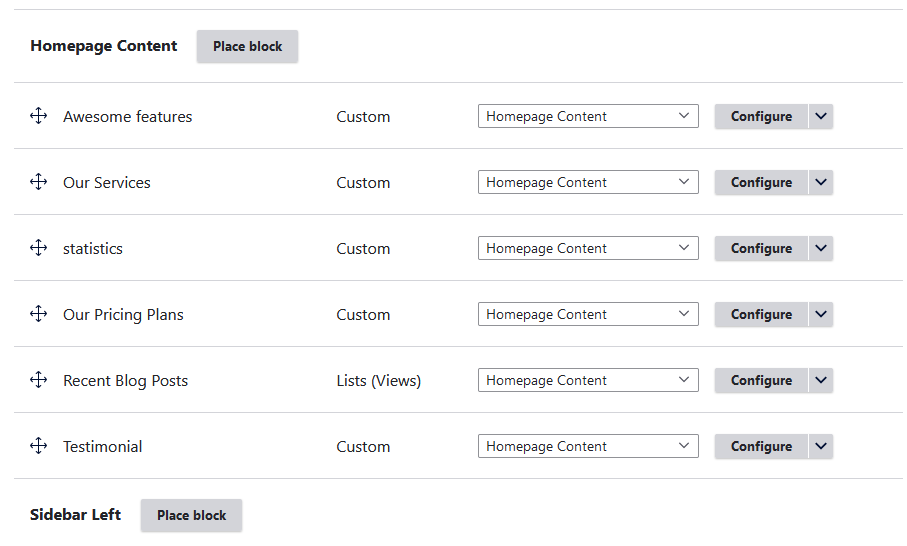Show extra actions for Our Pricing Plans
Screen dimensions: 907x546
821,314
